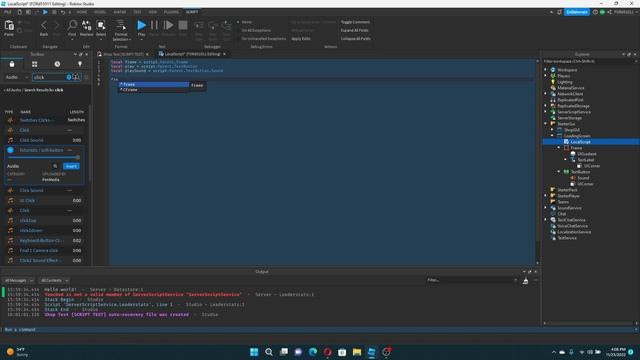Click the Collaborate button
This screenshot has height=360, width=640.
[x=577, y=12]
